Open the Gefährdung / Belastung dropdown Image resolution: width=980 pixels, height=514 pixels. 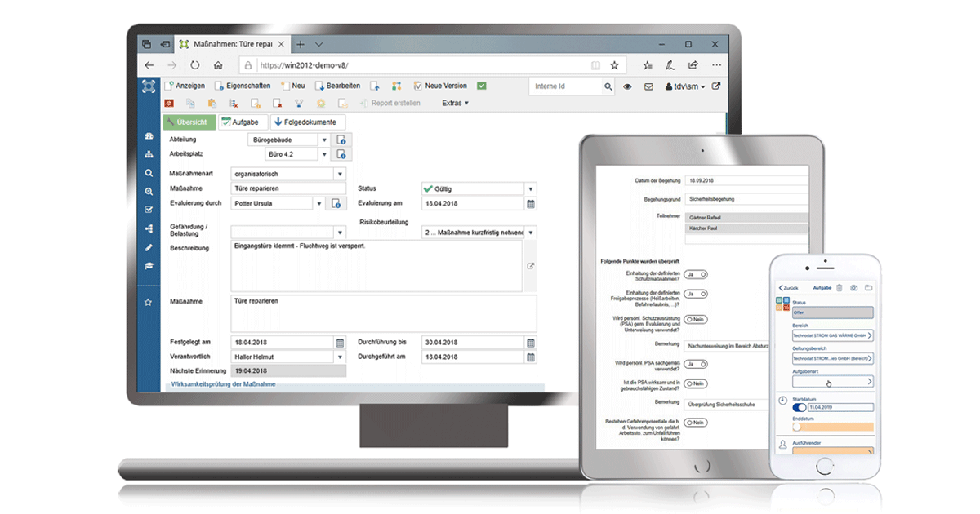[x=340, y=233]
